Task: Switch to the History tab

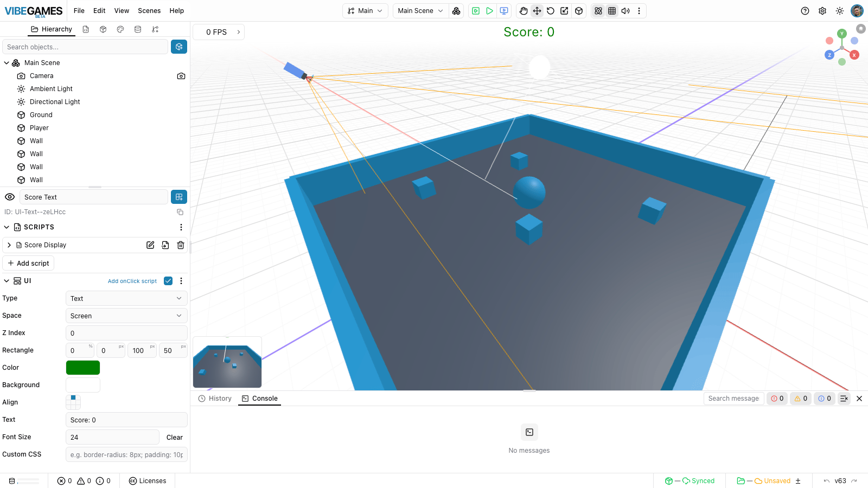Action: tap(215, 399)
